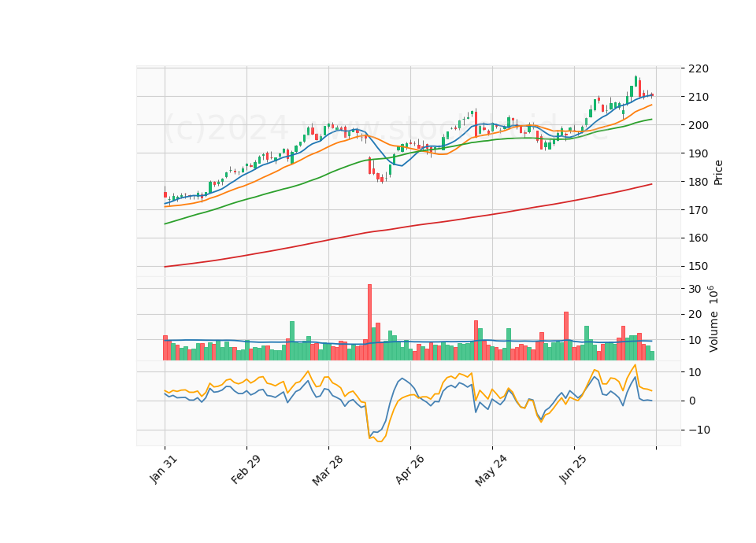
Task: Click the Feb 29 date label
Action: [246, 469]
